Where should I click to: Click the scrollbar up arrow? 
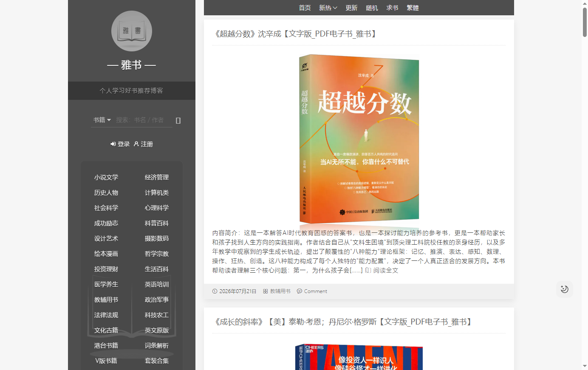tap(585, 3)
